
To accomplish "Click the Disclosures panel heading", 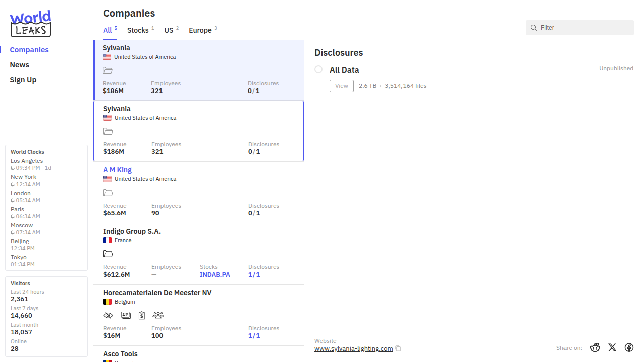I will tap(339, 53).
